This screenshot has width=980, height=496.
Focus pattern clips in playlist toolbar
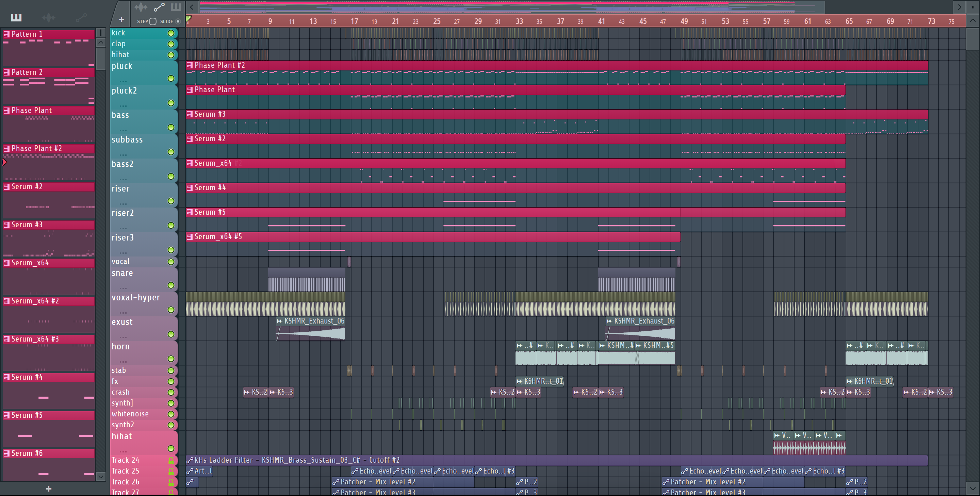click(x=176, y=7)
